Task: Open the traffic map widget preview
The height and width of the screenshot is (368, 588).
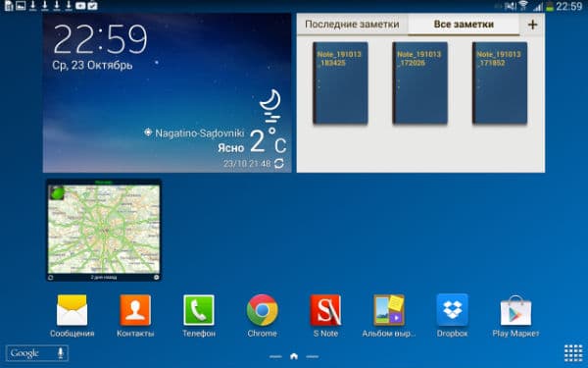Action: coord(104,229)
